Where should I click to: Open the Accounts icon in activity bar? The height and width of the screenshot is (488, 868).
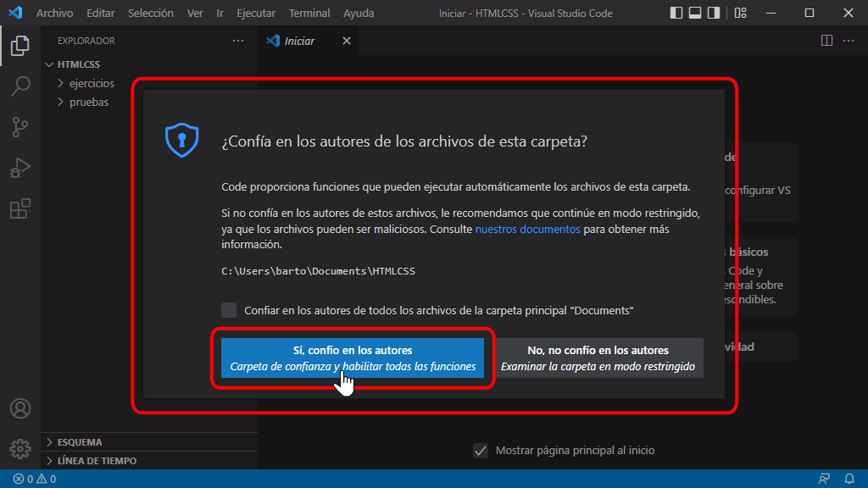[x=20, y=408]
